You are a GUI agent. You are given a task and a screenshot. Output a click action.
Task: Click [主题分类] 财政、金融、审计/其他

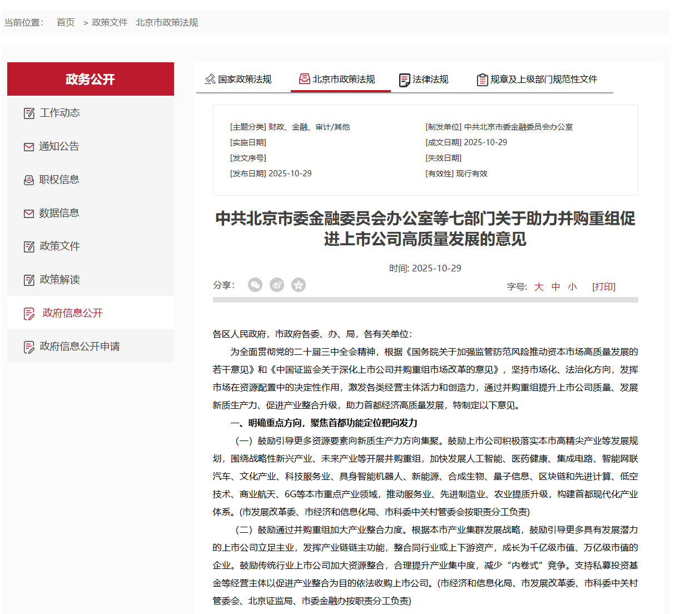tap(290, 127)
